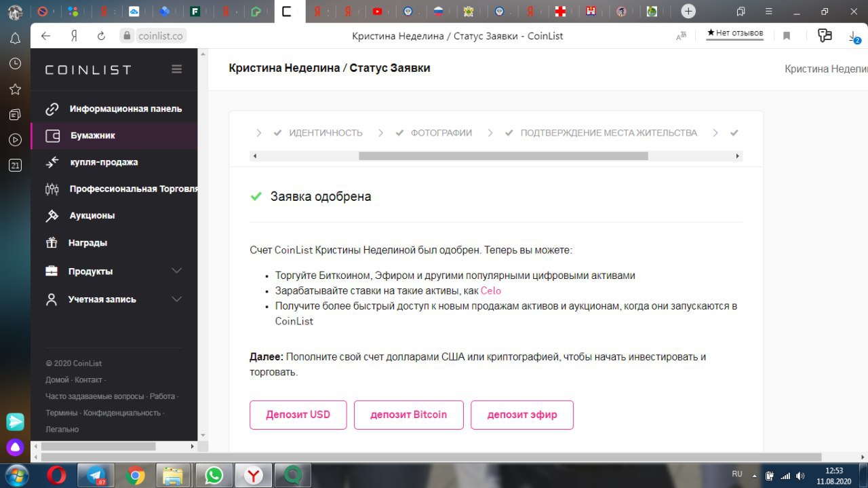The width and height of the screenshot is (868, 488).
Task: Click the COINLIST logo
Action: click(88, 69)
